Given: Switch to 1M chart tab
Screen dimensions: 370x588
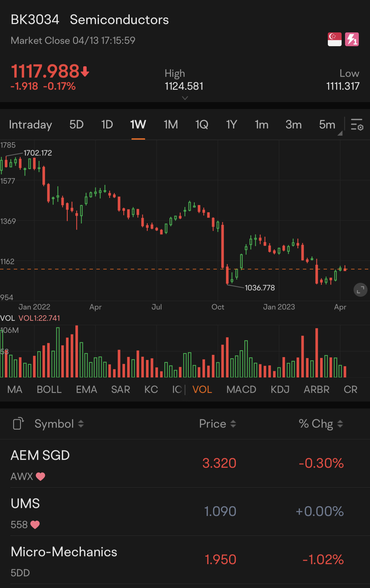Looking at the screenshot, I should pos(171,124).
